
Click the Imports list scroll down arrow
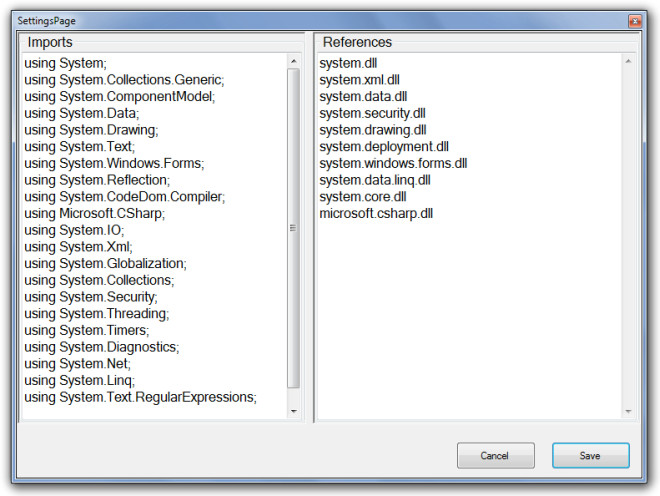[x=294, y=411]
